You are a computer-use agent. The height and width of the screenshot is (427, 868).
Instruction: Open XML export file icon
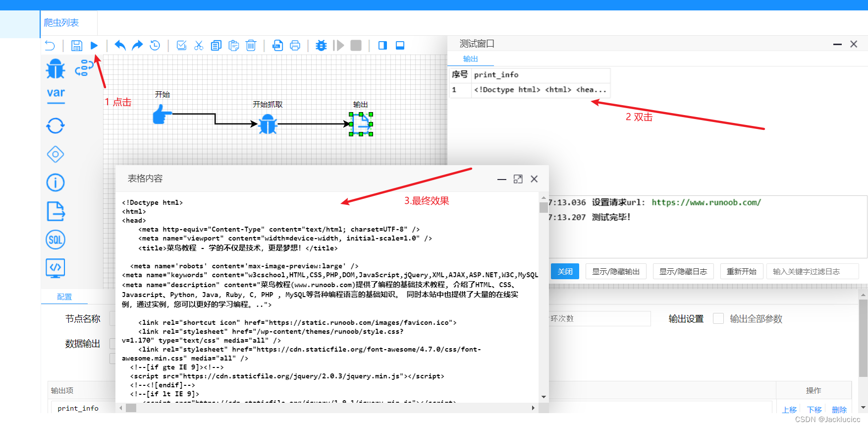[277, 46]
